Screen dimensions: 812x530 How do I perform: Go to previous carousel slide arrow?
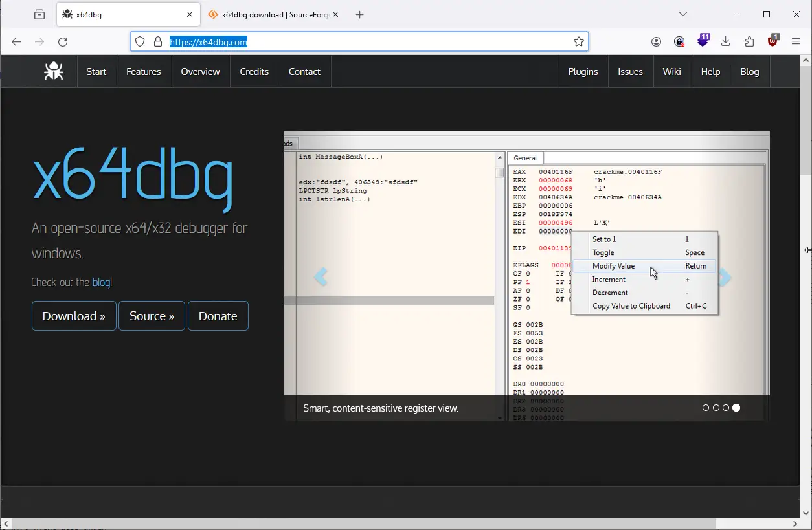321,277
